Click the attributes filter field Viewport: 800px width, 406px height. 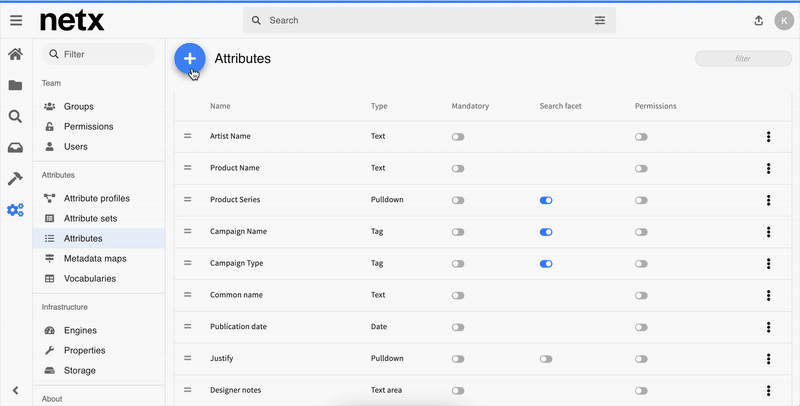click(x=742, y=59)
